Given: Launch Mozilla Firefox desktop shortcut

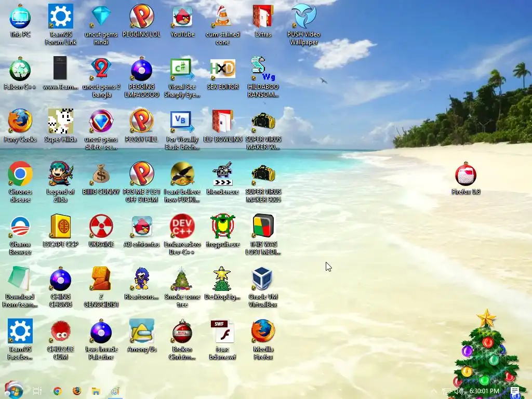Looking at the screenshot, I should coord(263,339).
